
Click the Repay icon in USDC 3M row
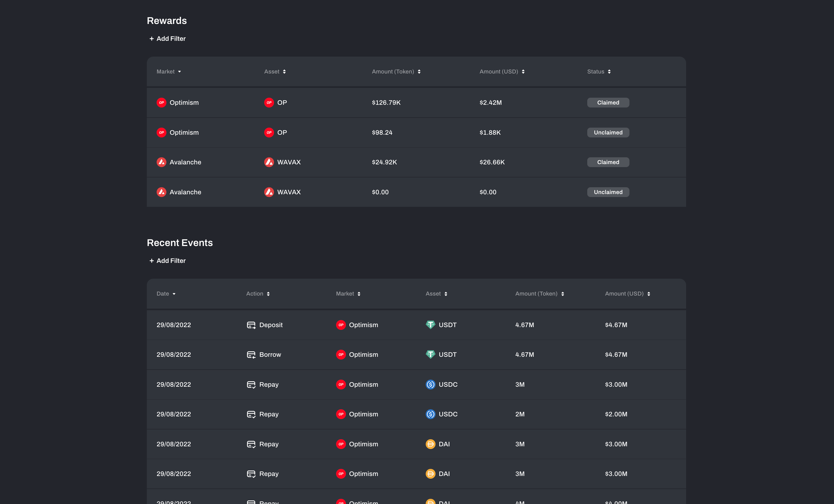pyautogui.click(x=251, y=384)
